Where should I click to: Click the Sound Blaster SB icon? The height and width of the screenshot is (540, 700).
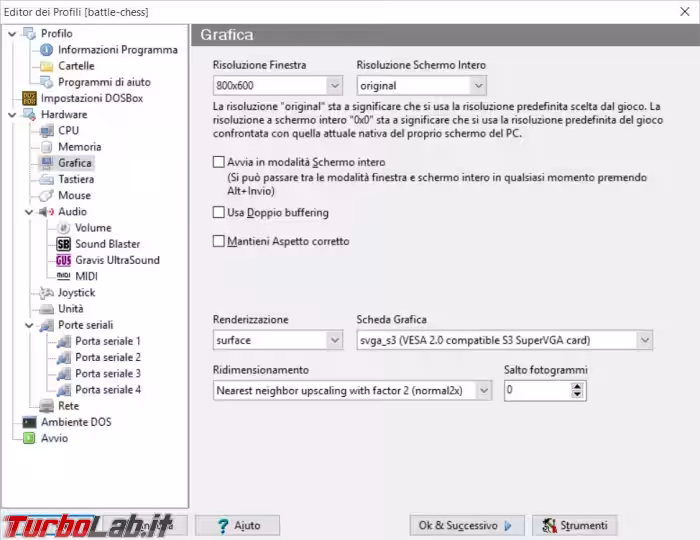(x=63, y=244)
